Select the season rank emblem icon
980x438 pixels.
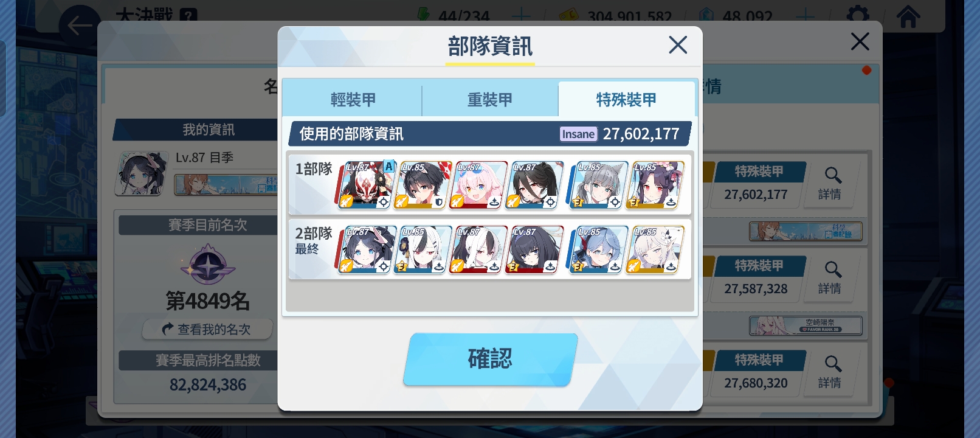point(208,265)
